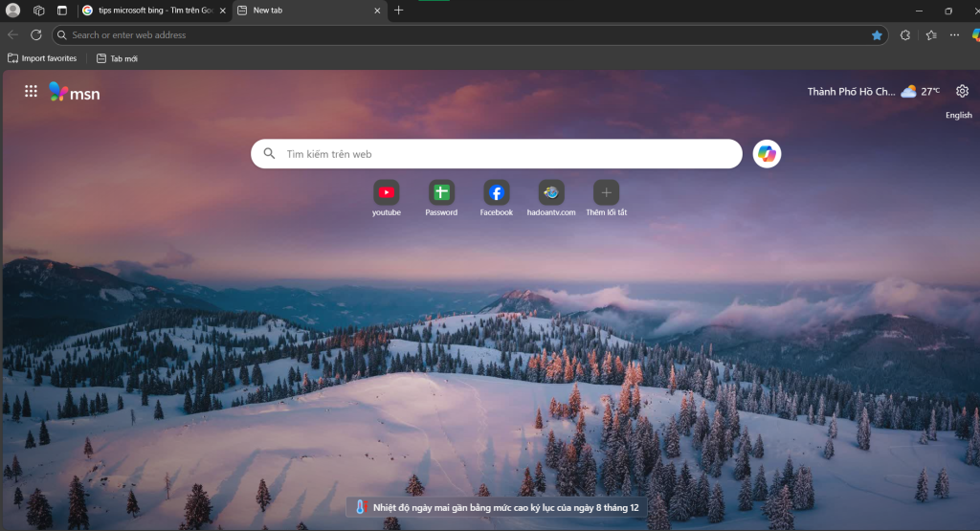Refresh the page with reload icon
The width and height of the screenshot is (980, 531).
tap(36, 35)
